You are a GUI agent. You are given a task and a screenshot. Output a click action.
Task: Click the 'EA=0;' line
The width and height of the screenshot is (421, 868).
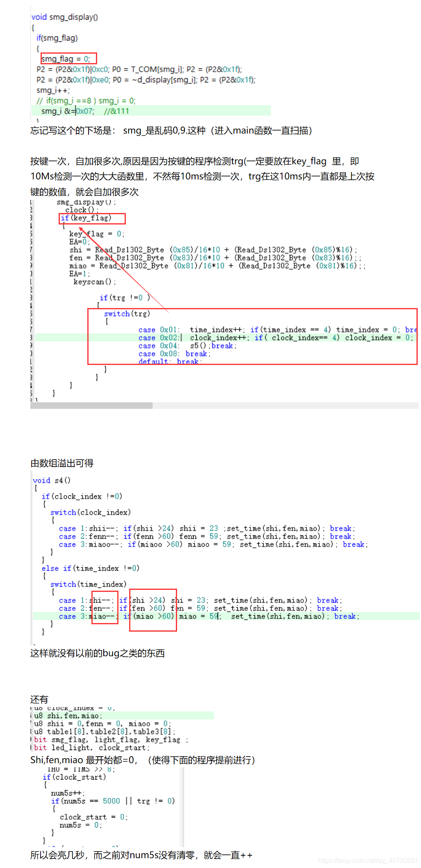80,242
